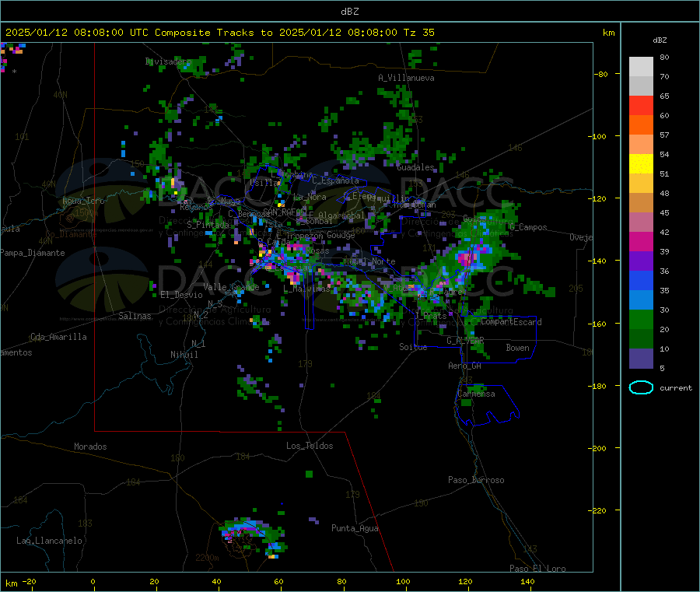The image size is (700, 592).
Task: Click the 'Salinas' place name
Action: [x=135, y=316]
